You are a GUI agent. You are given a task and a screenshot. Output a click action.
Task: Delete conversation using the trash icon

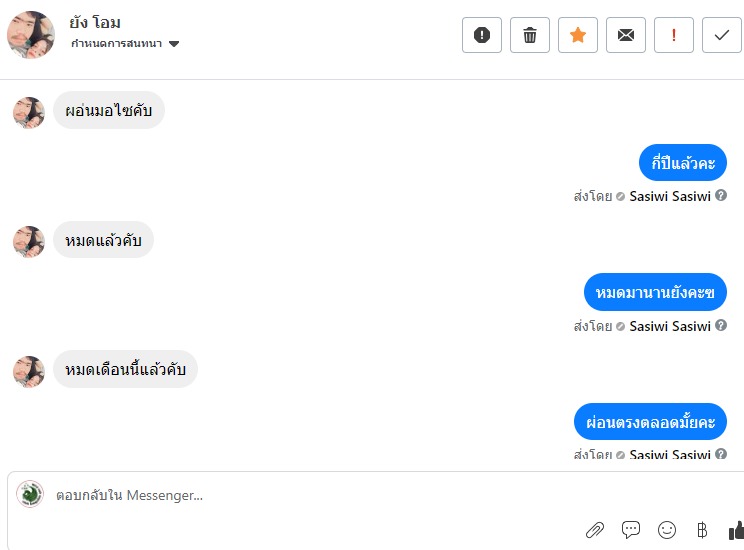[x=530, y=35]
